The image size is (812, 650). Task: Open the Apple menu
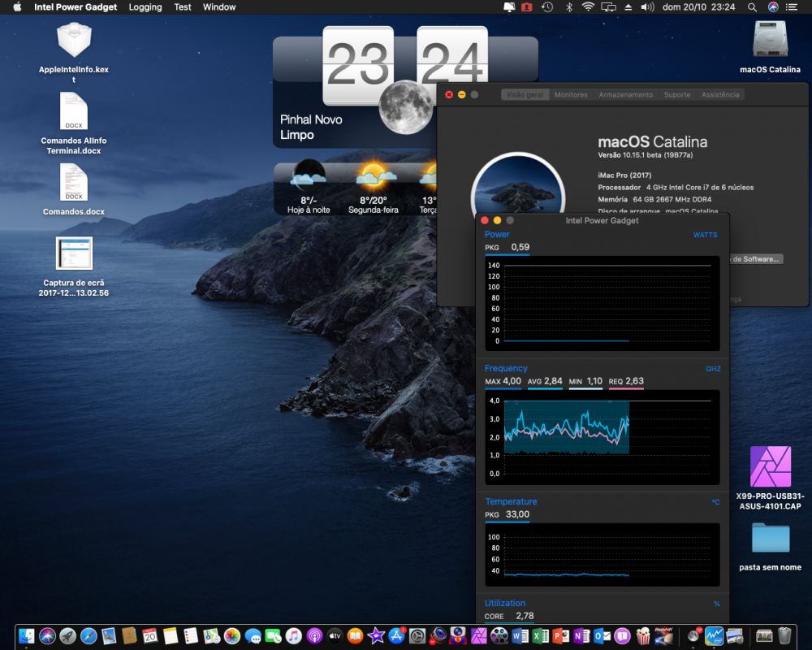click(x=17, y=6)
